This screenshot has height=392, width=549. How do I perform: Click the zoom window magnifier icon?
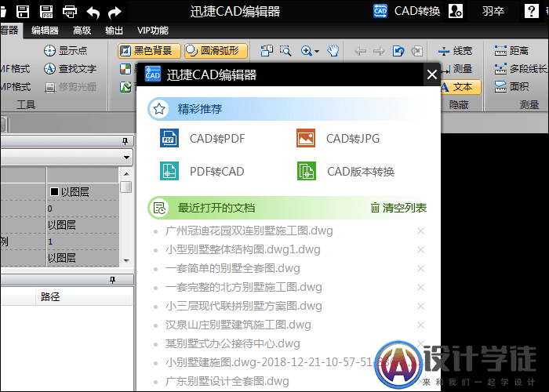pyautogui.click(x=285, y=51)
